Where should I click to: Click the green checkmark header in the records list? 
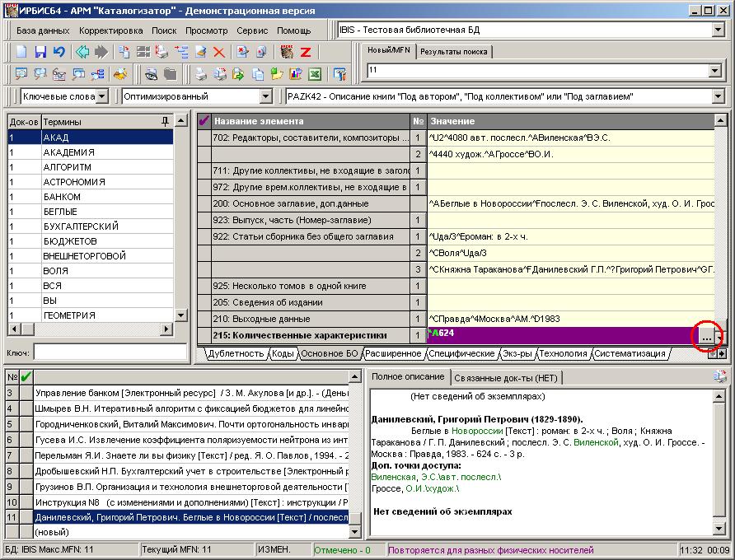26,377
